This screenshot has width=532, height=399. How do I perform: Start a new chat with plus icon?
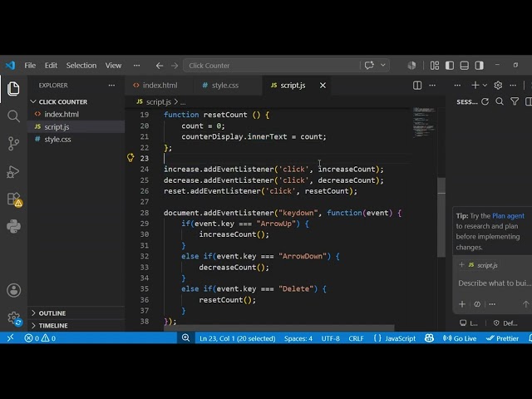(475, 85)
